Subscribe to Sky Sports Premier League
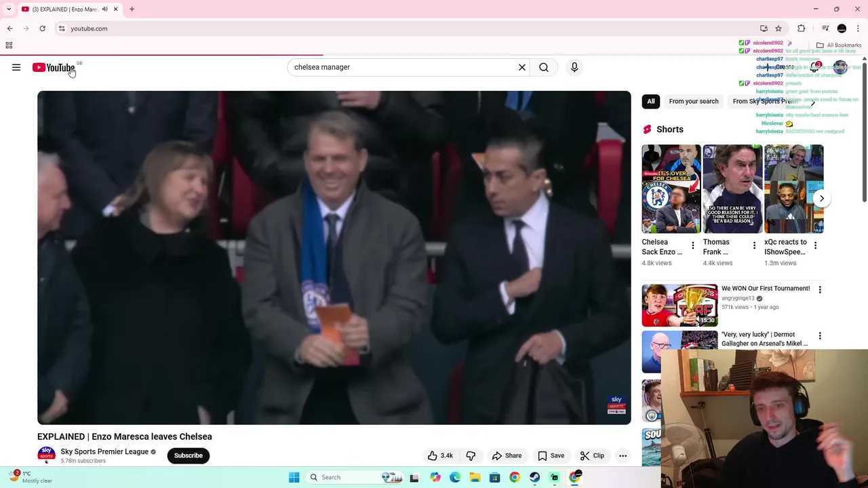Image resolution: width=868 pixels, height=488 pixels. 189,455
